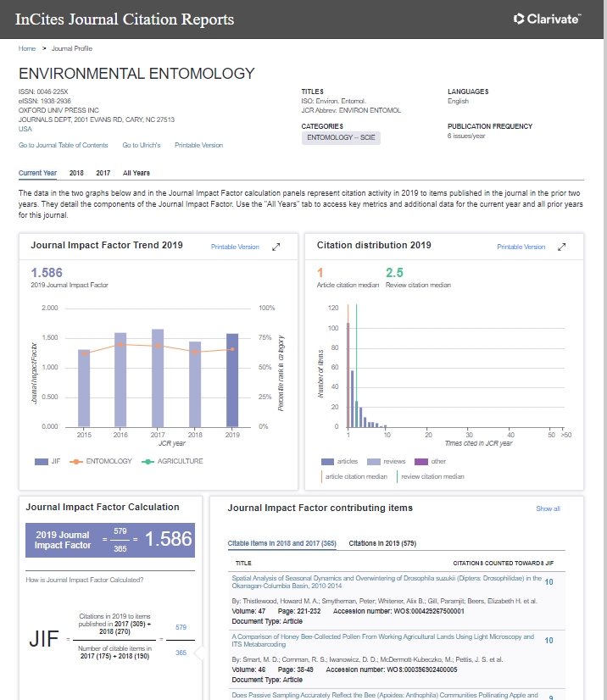Click the ENVIRONMENTAL ENTOMOLOGY heading
The height and width of the screenshot is (700, 607).
pyautogui.click(x=136, y=73)
